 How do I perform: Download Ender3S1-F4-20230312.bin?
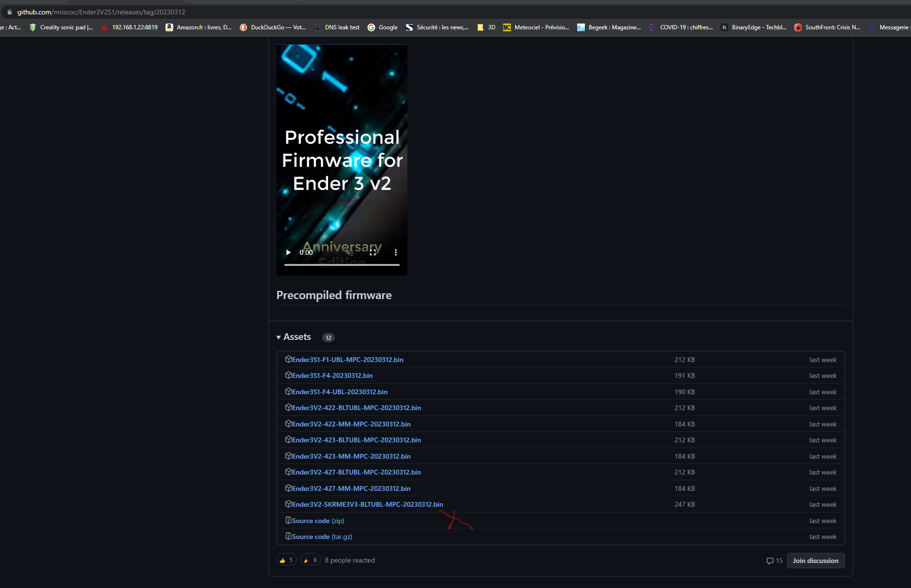332,375
